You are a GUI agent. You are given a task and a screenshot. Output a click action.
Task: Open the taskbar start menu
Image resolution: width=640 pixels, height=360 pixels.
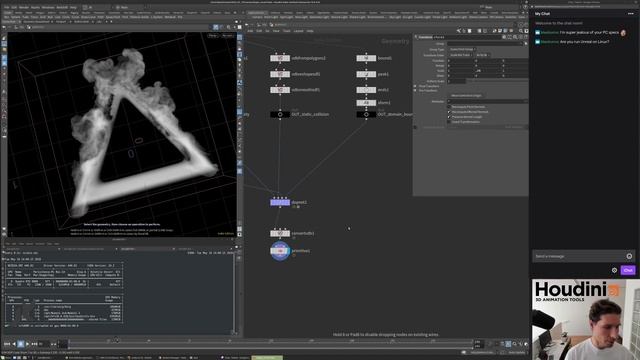[x=6, y=358]
